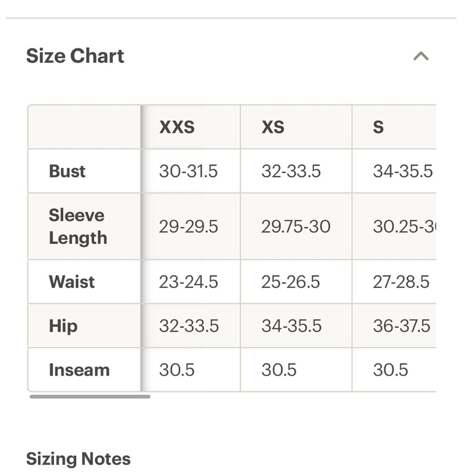This screenshot has width=476, height=476.
Task: Select the S column header
Action: 378,127
